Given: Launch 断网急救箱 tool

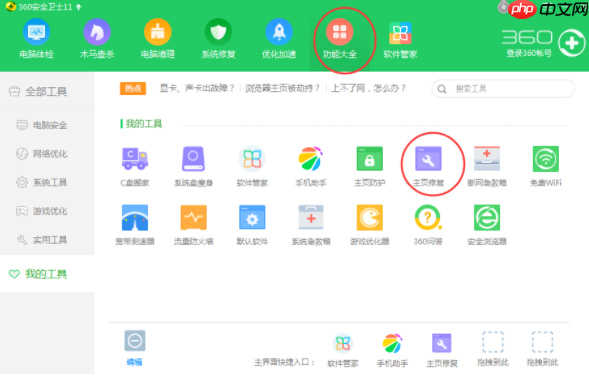Looking at the screenshot, I should [x=487, y=166].
